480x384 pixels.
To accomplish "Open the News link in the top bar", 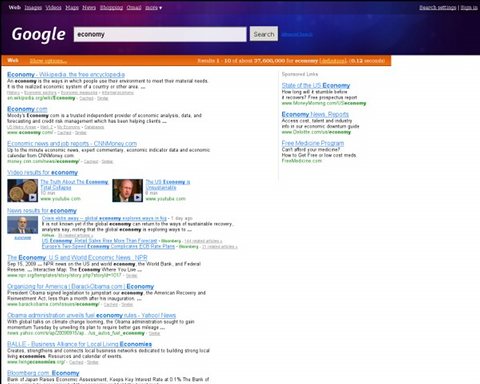I will 89,7.
